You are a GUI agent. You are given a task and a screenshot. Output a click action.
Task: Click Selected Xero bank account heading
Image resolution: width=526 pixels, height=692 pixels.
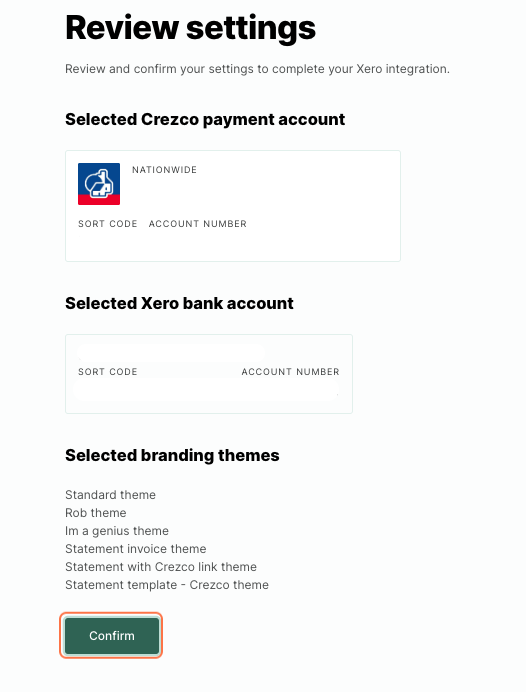click(x=179, y=303)
